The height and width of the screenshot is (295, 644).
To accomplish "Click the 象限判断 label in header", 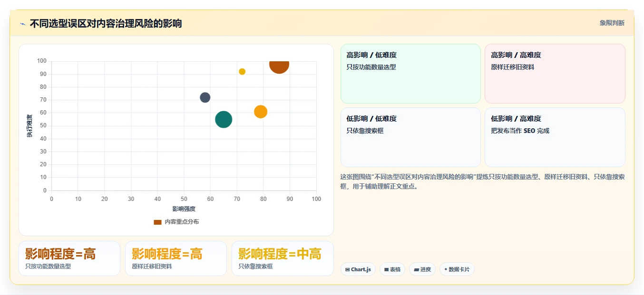I will point(612,23).
